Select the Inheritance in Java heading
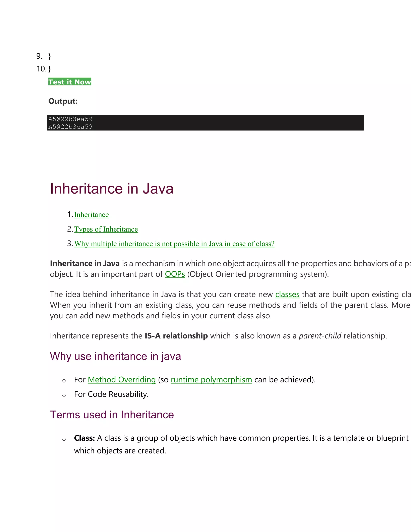 [x=112, y=189]
